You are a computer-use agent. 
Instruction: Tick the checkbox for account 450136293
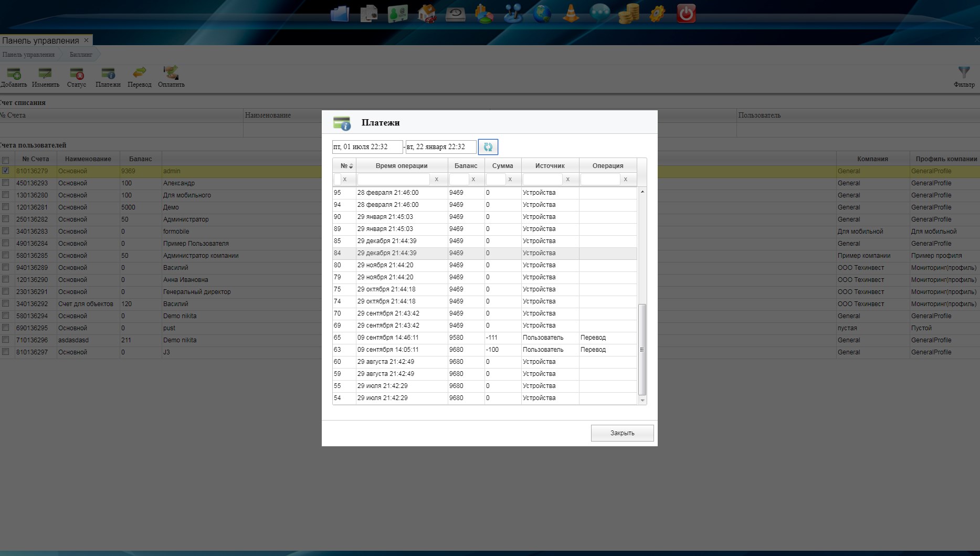(6, 183)
